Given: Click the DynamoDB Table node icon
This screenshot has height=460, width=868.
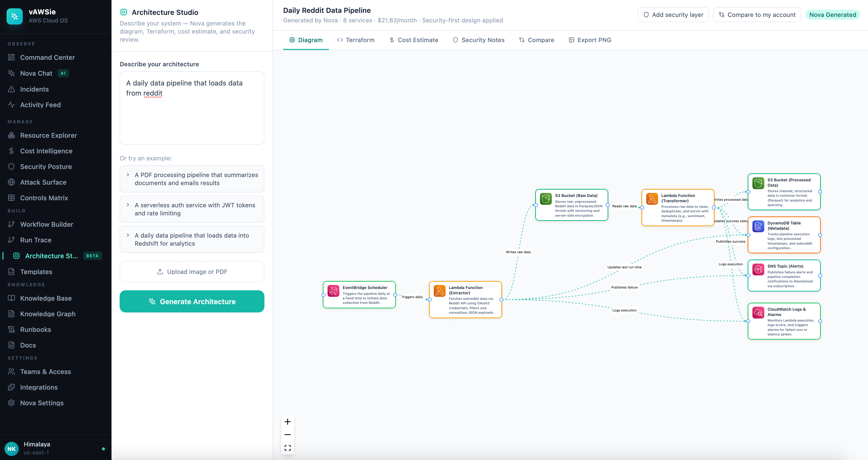Looking at the screenshot, I should pyautogui.click(x=758, y=226).
